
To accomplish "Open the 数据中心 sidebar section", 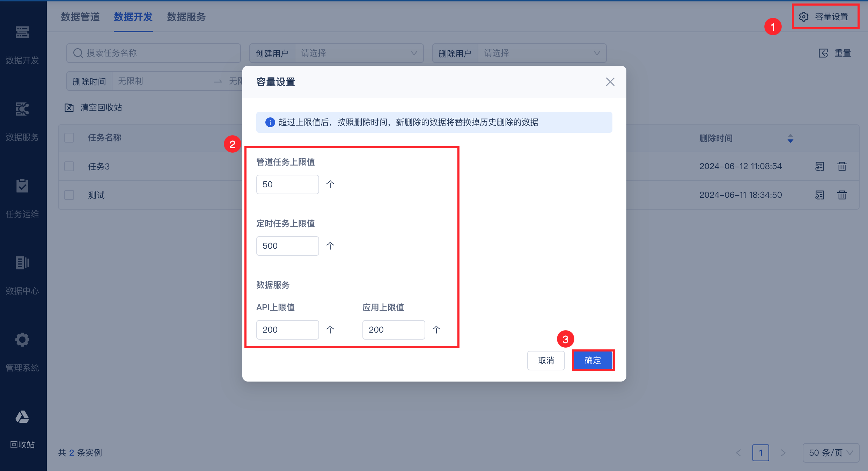I will [22, 263].
